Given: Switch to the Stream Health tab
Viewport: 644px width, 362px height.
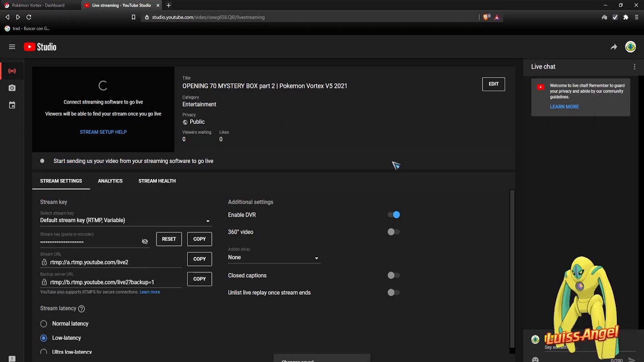Looking at the screenshot, I should pyautogui.click(x=157, y=181).
